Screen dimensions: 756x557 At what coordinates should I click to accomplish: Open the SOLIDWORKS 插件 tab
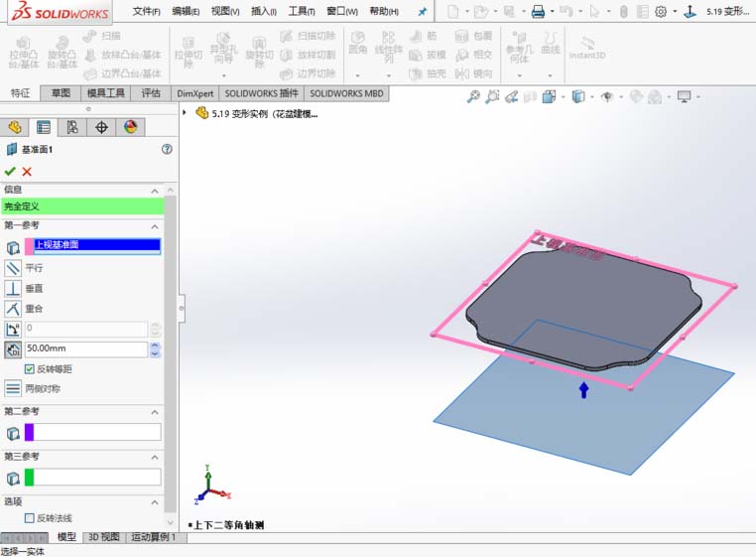pos(261,93)
